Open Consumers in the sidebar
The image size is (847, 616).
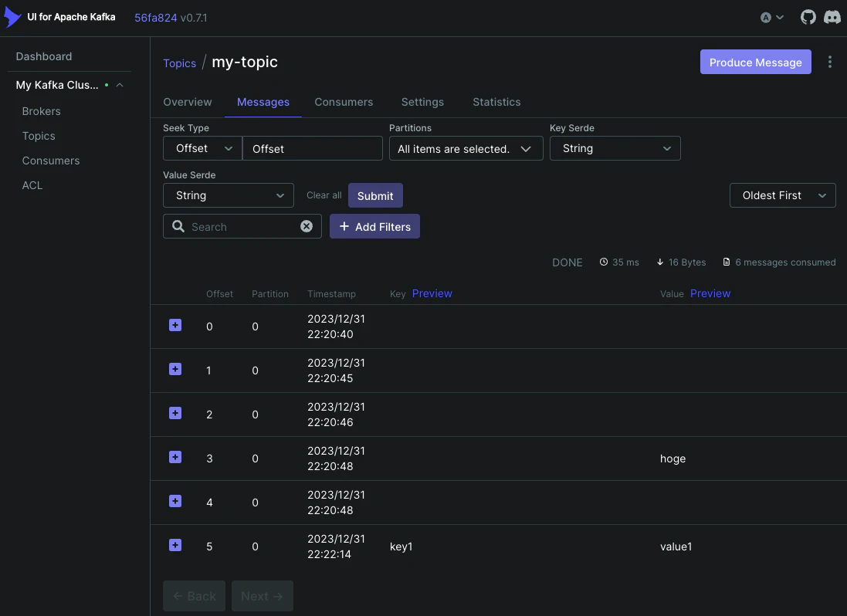(51, 161)
